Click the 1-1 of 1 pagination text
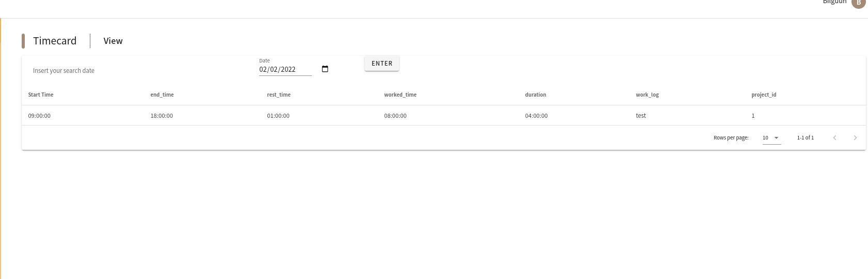Viewport: 868px width, 279px height. [805, 137]
